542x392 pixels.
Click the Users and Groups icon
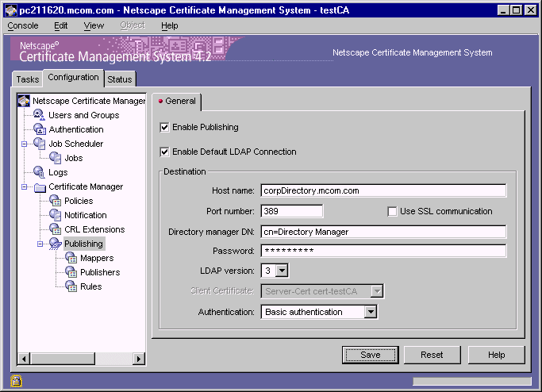coord(39,115)
